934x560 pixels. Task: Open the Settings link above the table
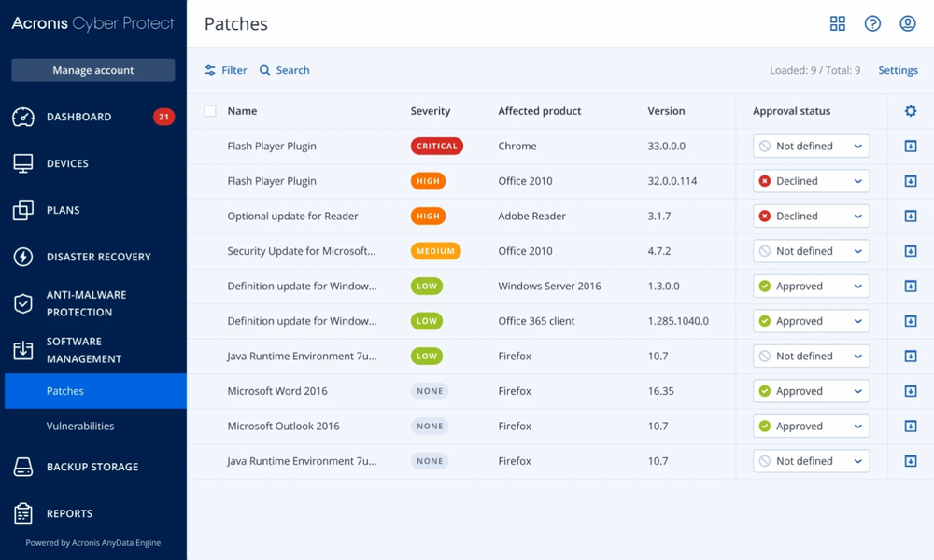[x=898, y=70]
